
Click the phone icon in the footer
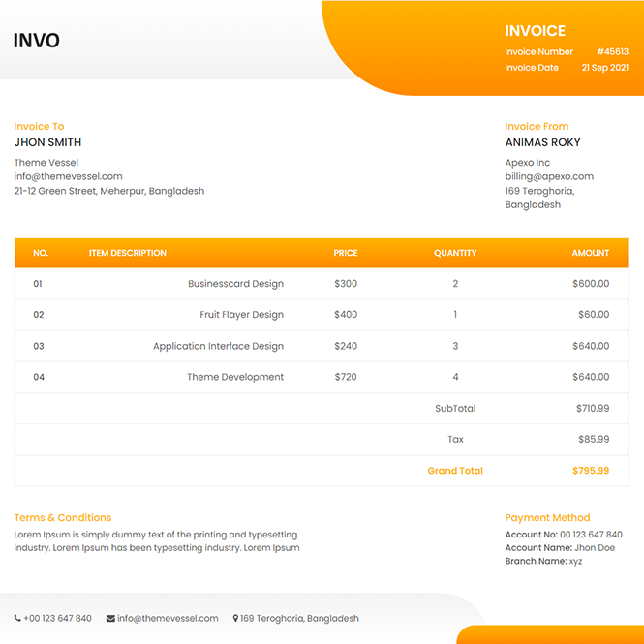tap(17, 618)
